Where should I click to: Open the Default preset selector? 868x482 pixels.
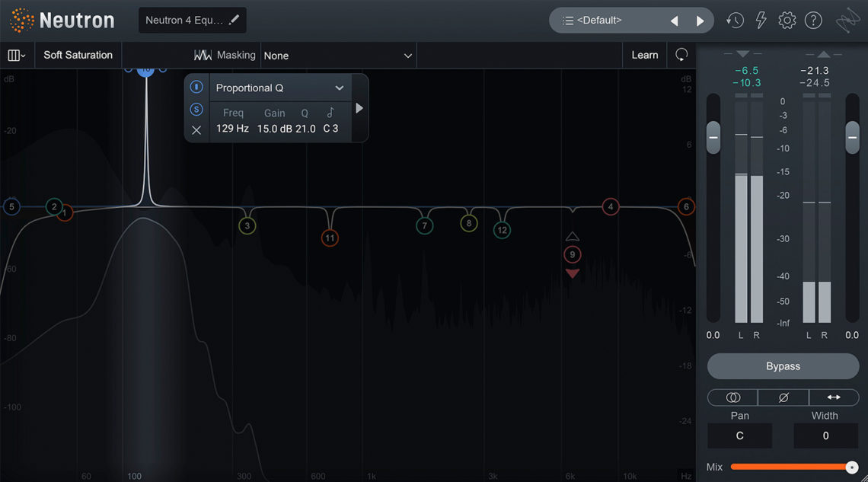click(609, 20)
